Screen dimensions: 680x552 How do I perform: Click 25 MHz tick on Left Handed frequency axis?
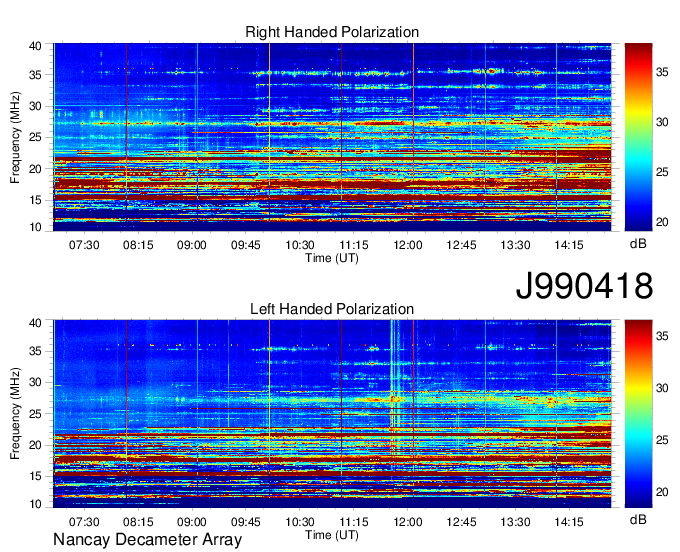pos(35,414)
